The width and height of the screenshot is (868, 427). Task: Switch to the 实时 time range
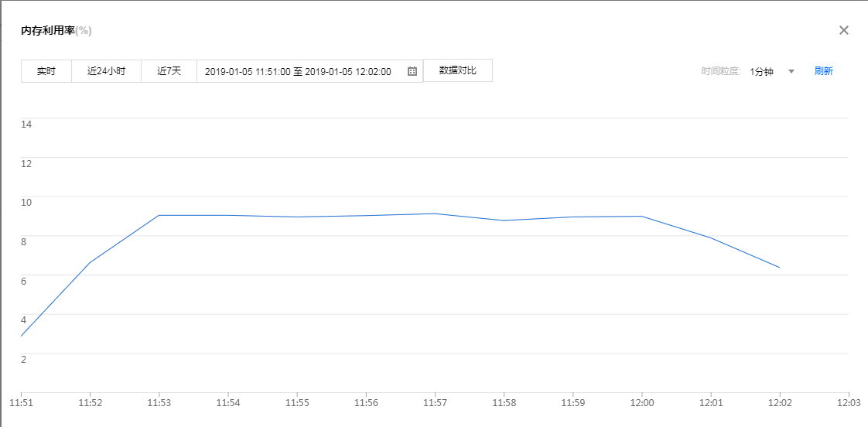click(x=46, y=71)
